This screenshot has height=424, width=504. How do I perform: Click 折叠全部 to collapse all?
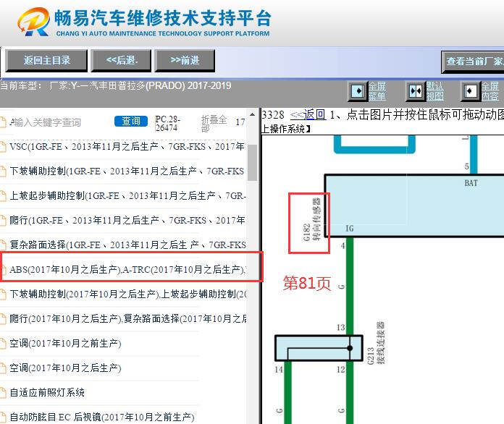click(x=214, y=124)
